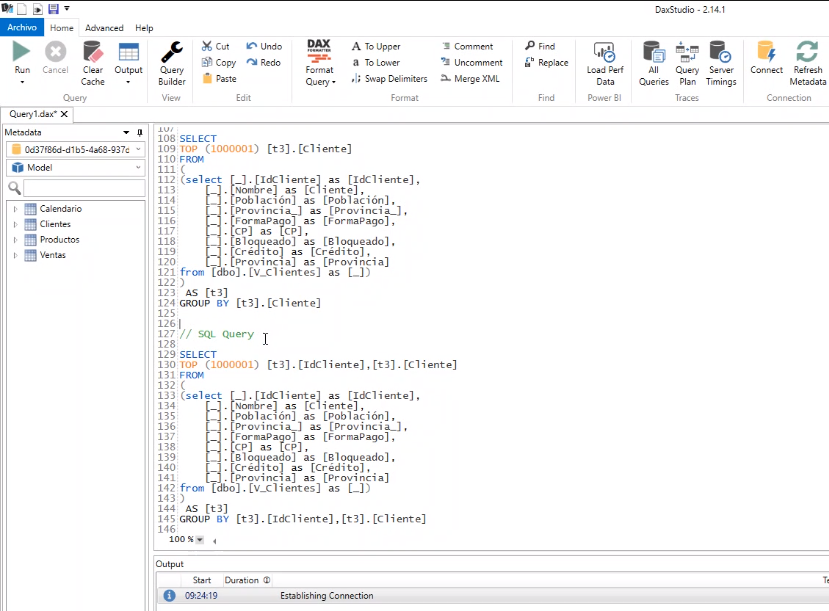Sort by the Duration column header
This screenshot has width=829, height=611.
pyautogui.click(x=247, y=580)
